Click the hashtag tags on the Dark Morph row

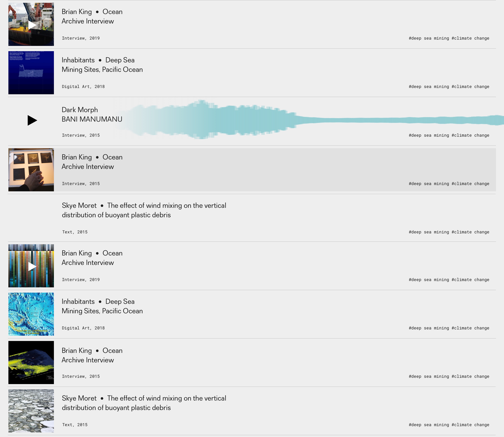[x=449, y=135]
